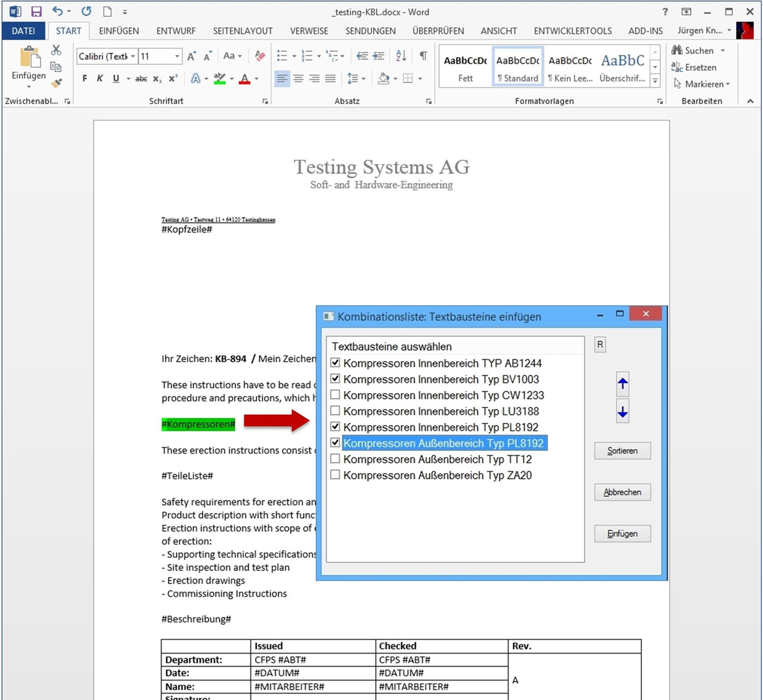This screenshot has height=700, width=763.
Task: Apply the red font color swatch
Action: tap(244, 78)
